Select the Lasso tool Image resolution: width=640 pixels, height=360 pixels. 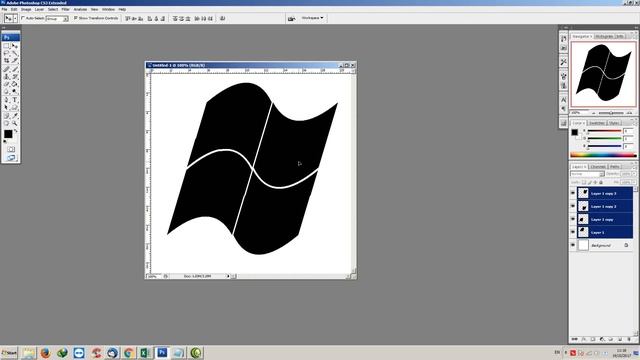click(7, 53)
